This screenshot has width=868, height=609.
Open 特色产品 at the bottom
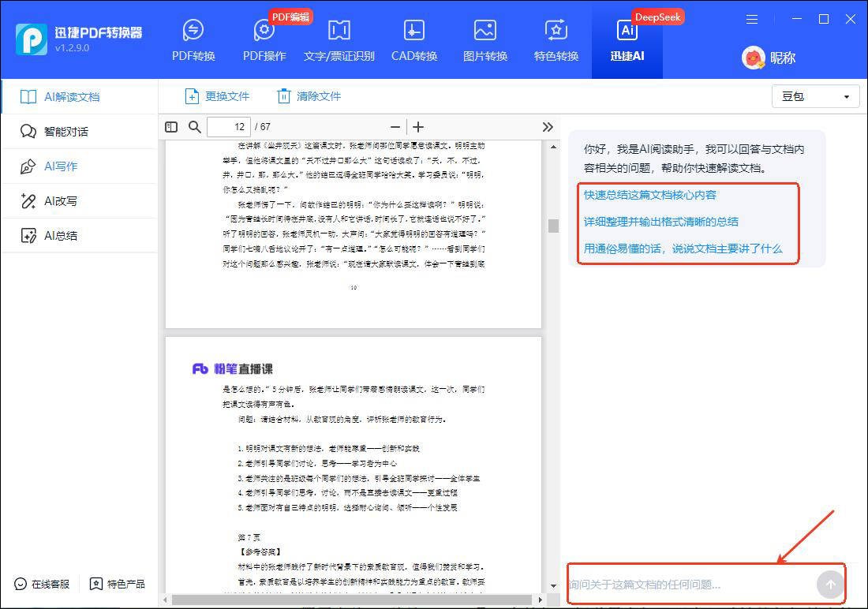[x=117, y=584]
